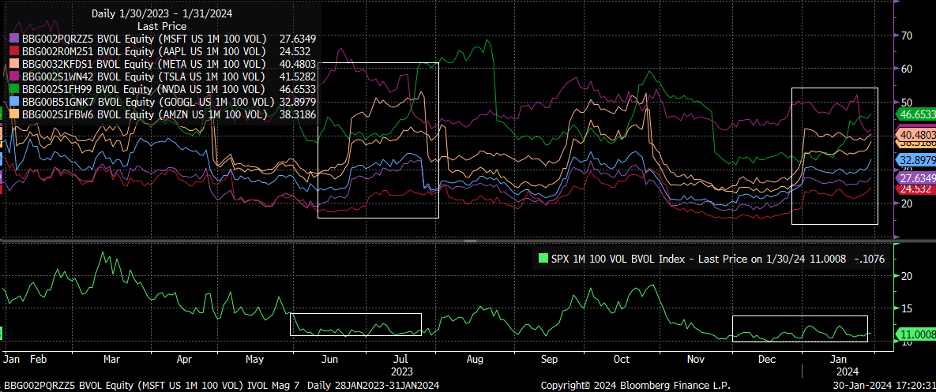Image resolution: width=936 pixels, height=392 pixels.
Task: Select the NVDA US 1M 100 VOL legend row
Action: [x=164, y=89]
